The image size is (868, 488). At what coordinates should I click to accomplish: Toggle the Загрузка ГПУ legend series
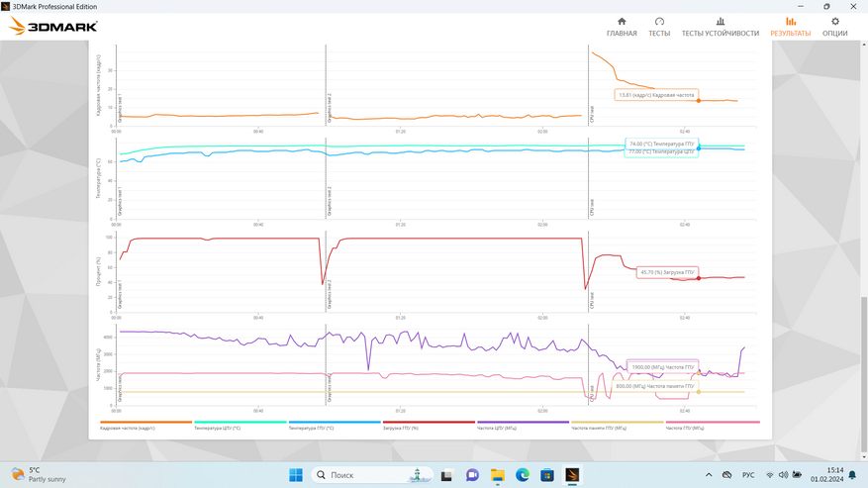click(429, 426)
